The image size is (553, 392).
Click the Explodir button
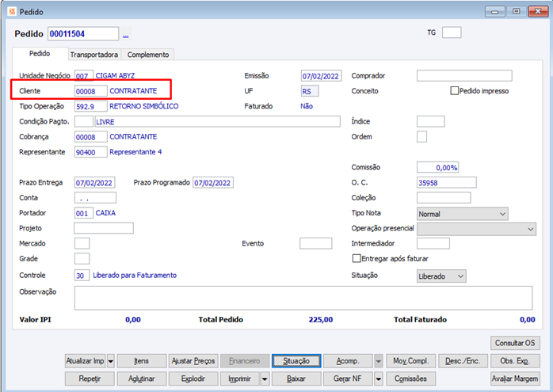193,379
